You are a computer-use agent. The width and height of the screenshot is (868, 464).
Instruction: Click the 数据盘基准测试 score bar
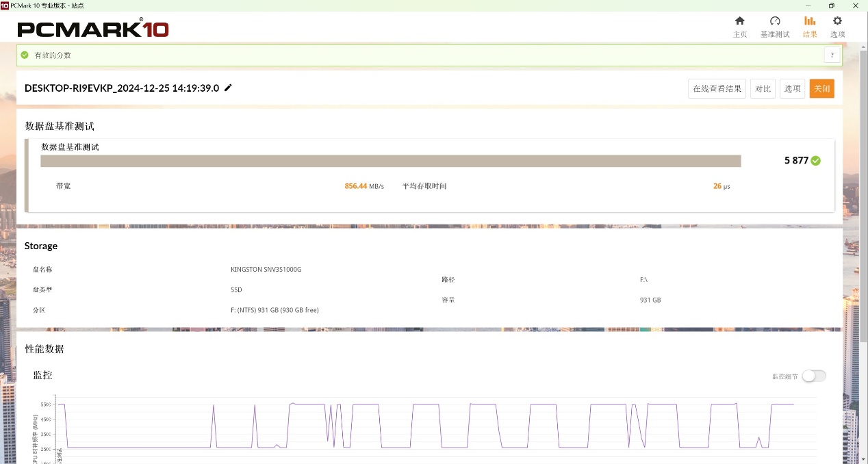[391, 161]
